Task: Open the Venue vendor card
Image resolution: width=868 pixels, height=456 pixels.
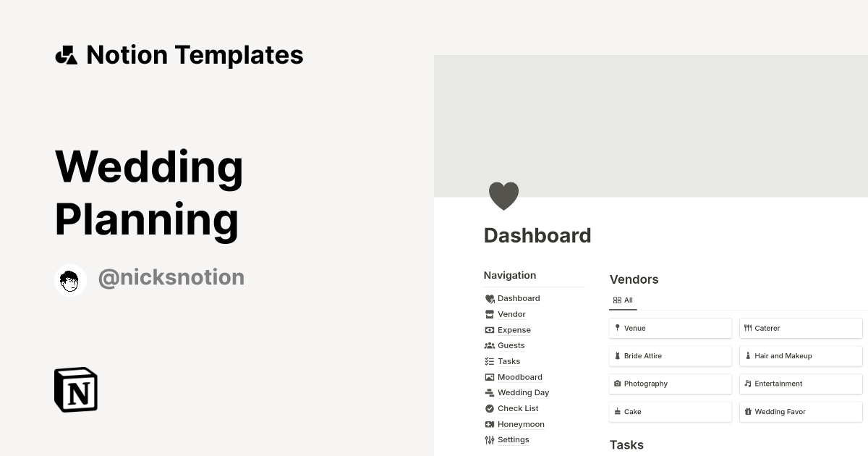Action: pyautogui.click(x=670, y=328)
